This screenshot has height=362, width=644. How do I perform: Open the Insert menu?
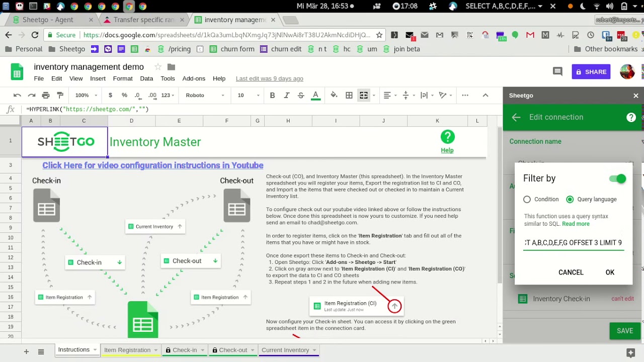pos(98,78)
